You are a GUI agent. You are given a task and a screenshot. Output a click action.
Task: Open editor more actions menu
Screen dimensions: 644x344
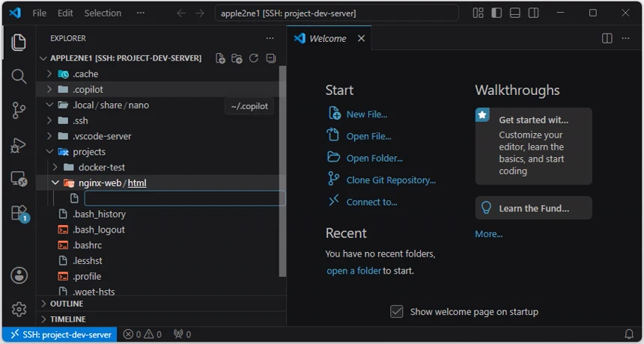(625, 38)
